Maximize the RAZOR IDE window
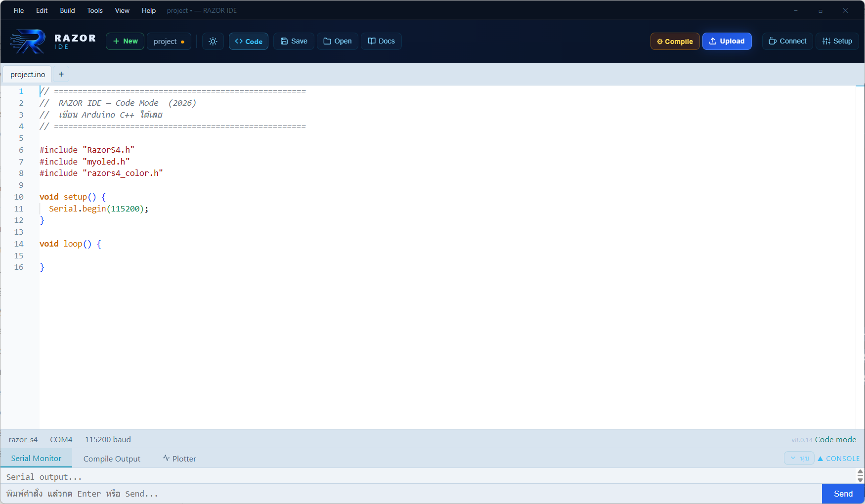This screenshot has height=504, width=865. [x=821, y=10]
